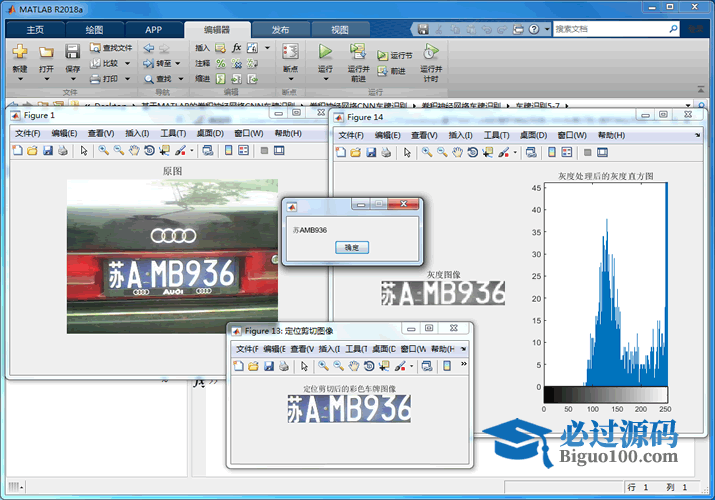This screenshot has width=715, height=500.
Task: Click the back navigation arrow in the ribbon
Action: [149, 48]
